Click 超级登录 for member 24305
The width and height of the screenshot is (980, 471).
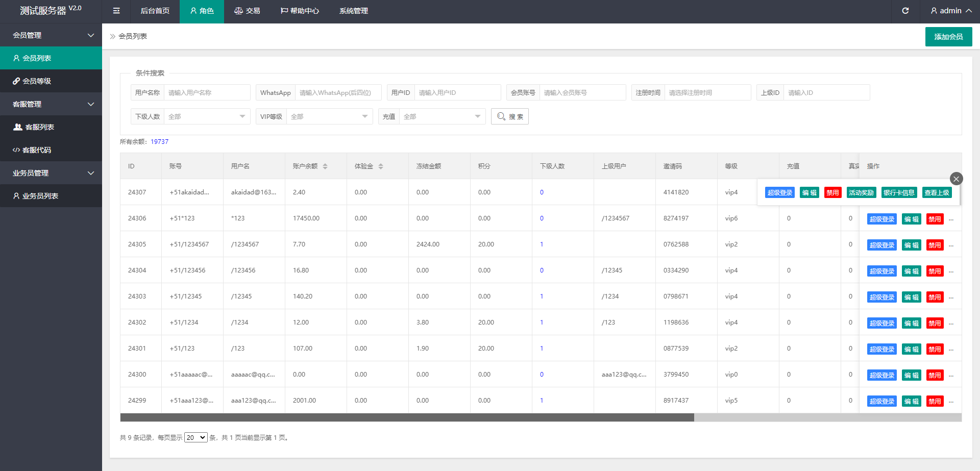pyautogui.click(x=882, y=245)
